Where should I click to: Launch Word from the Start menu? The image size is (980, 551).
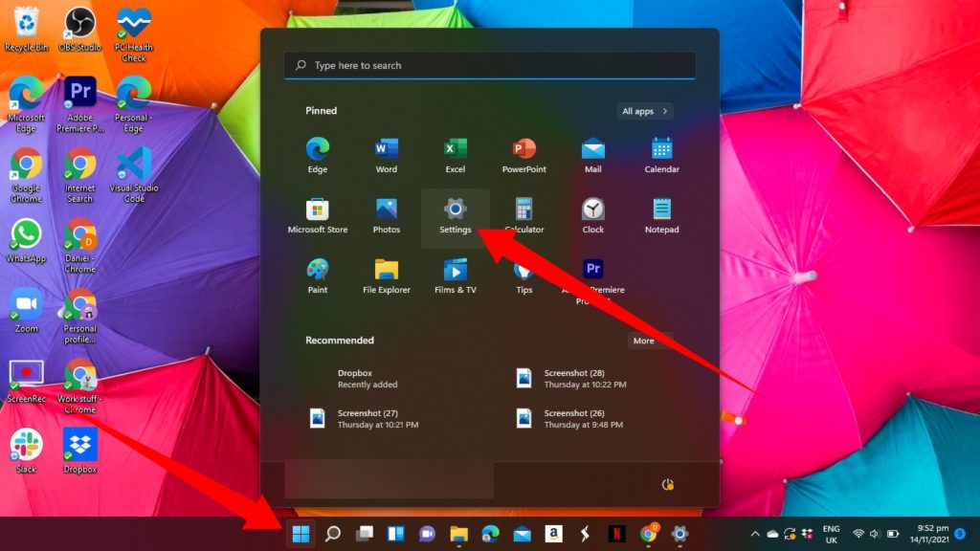387,155
